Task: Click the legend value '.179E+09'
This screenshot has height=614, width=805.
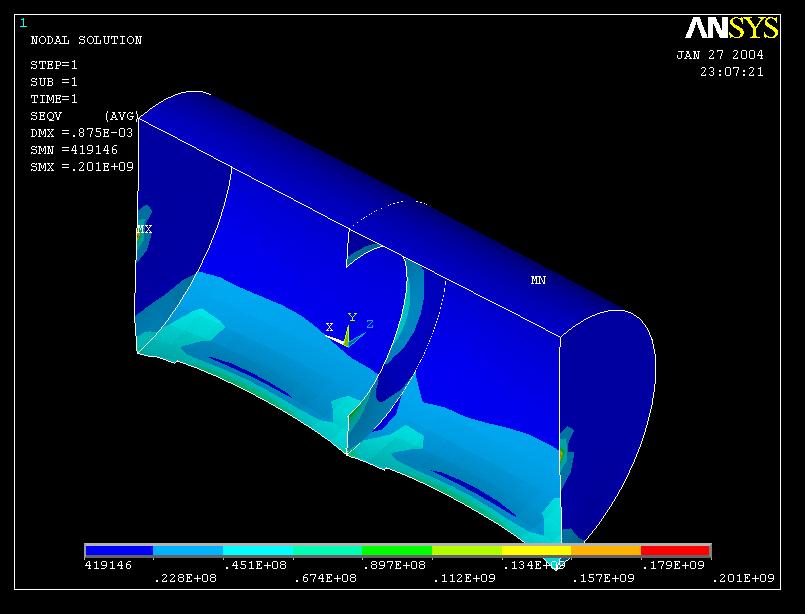Action: tap(673, 565)
